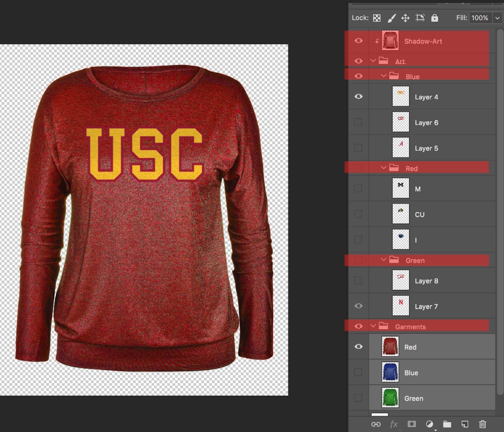Click the Fill 100% value field

pyautogui.click(x=480, y=18)
